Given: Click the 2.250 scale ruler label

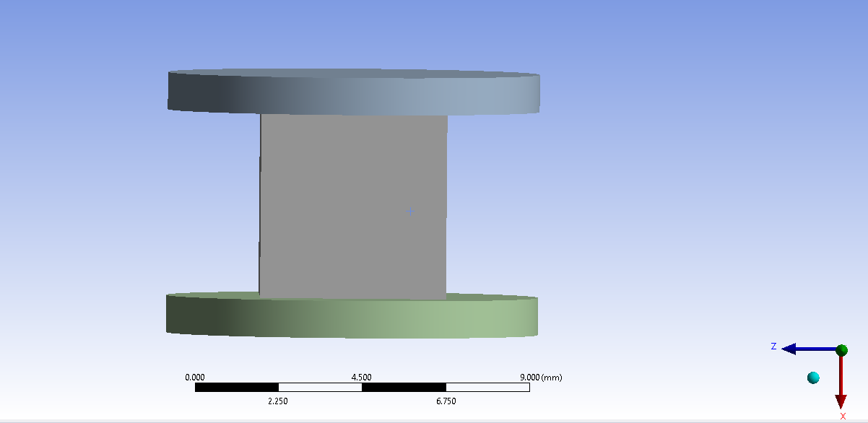Looking at the screenshot, I should (x=277, y=401).
